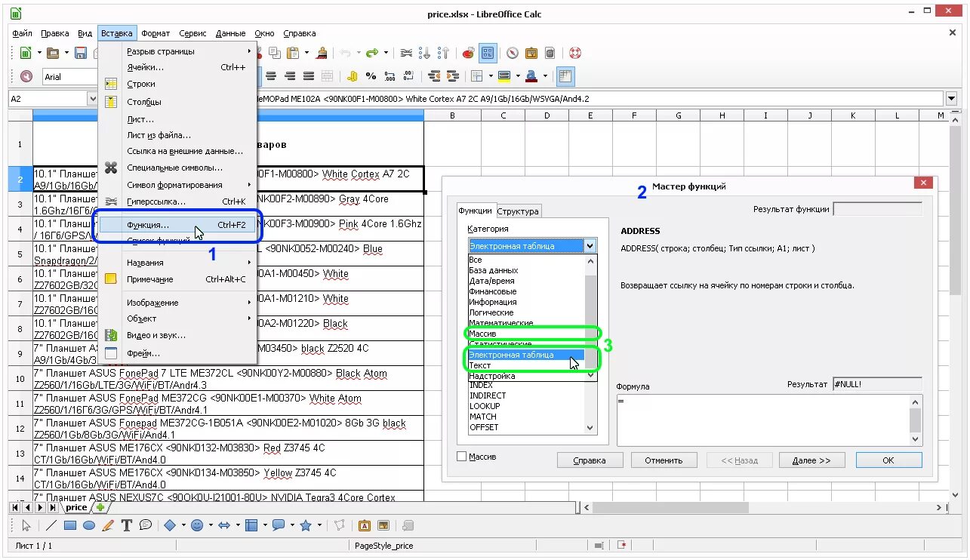Image resolution: width=970 pixels, height=560 pixels.
Task: Toggle the Массив checkbox in the wizard
Action: click(462, 457)
